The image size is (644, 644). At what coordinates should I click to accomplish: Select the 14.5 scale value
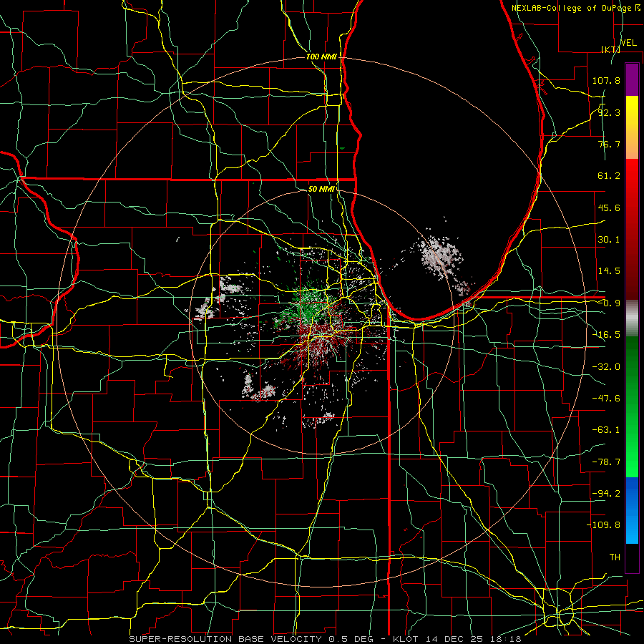tap(609, 271)
